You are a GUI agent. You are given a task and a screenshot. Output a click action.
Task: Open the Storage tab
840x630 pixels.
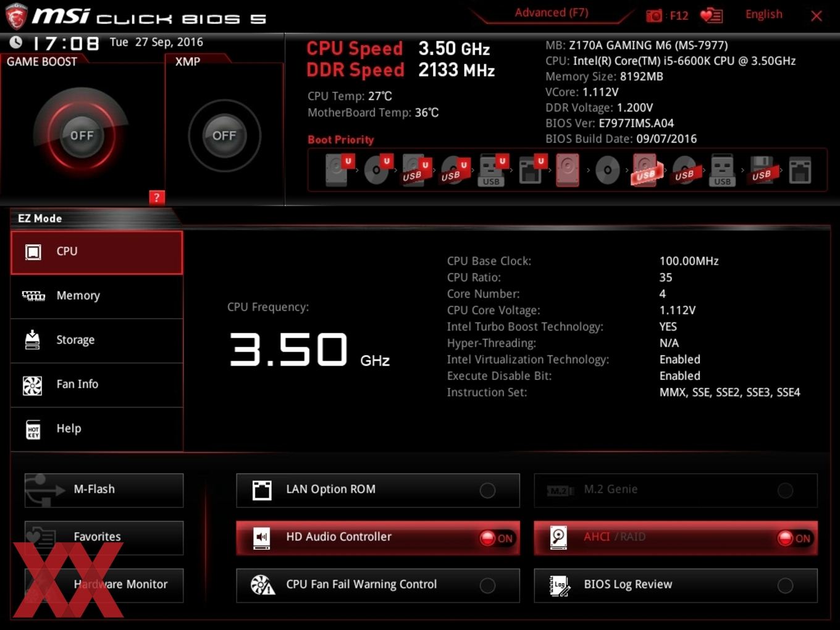pyautogui.click(x=97, y=340)
